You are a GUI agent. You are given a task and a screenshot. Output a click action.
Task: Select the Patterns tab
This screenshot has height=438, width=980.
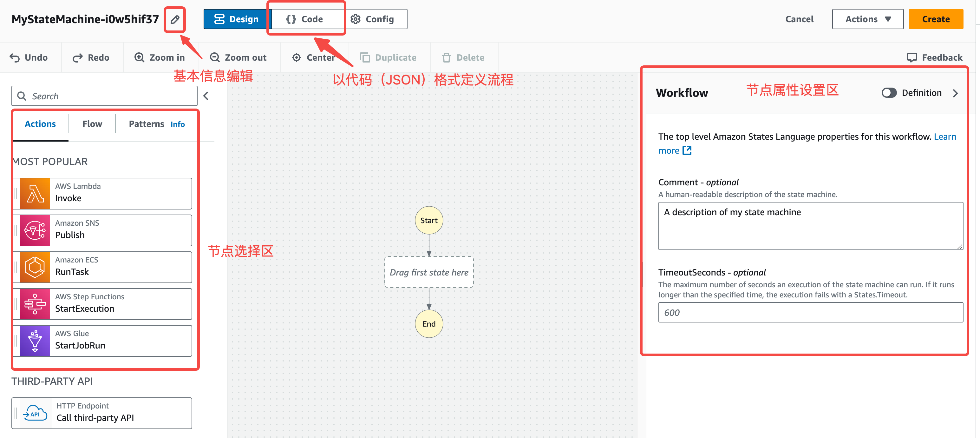click(147, 124)
